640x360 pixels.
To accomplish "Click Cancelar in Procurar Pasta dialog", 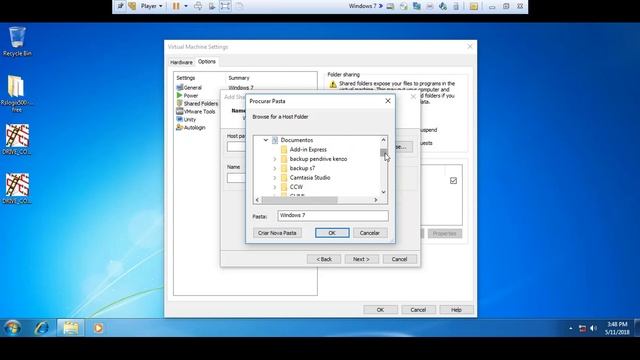I will tap(370, 233).
